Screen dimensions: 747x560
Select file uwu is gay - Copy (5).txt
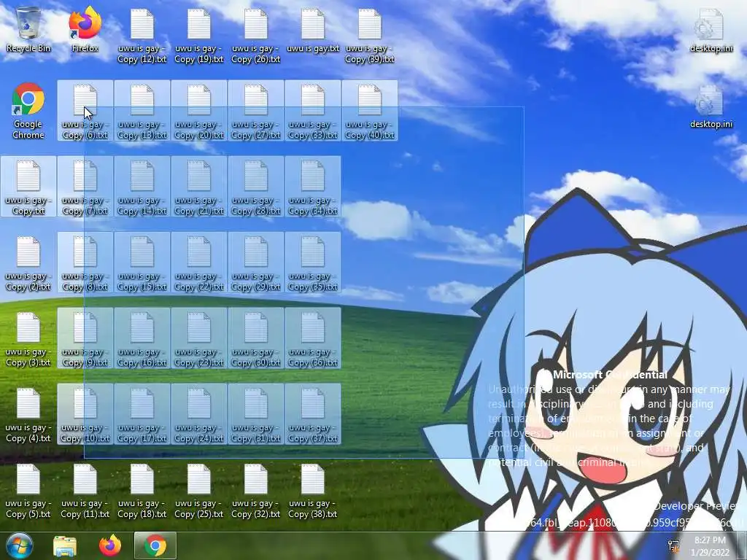point(28,491)
